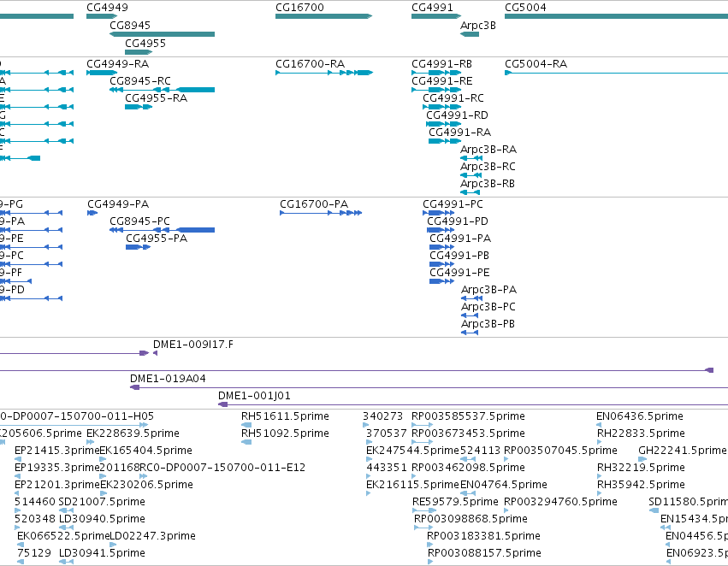Image resolution: width=728 pixels, height=566 pixels.
Task: Click EST RP003098868.5prime
Action: (x=471, y=520)
